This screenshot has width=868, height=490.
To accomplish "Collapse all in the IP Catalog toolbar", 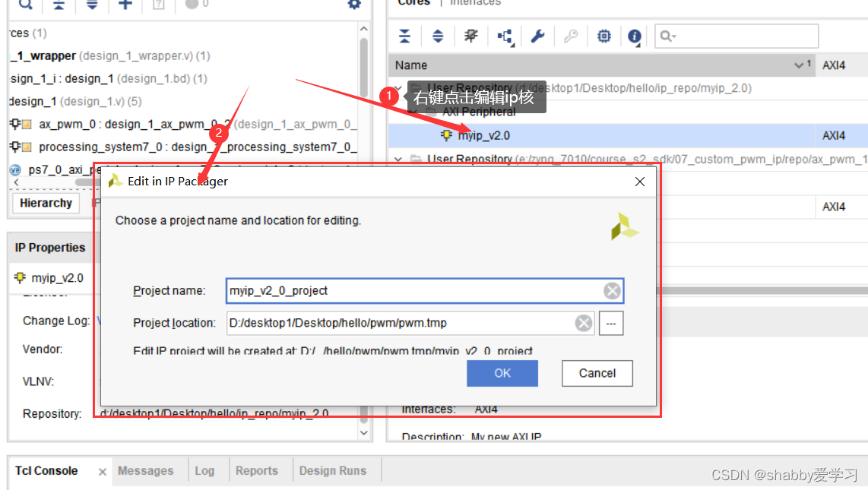I will coord(404,36).
